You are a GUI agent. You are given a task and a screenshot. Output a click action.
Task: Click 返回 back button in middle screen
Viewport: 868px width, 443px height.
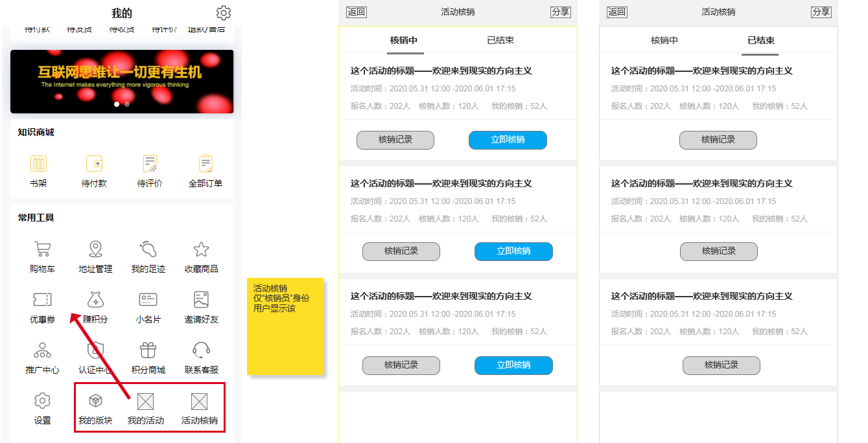(357, 12)
